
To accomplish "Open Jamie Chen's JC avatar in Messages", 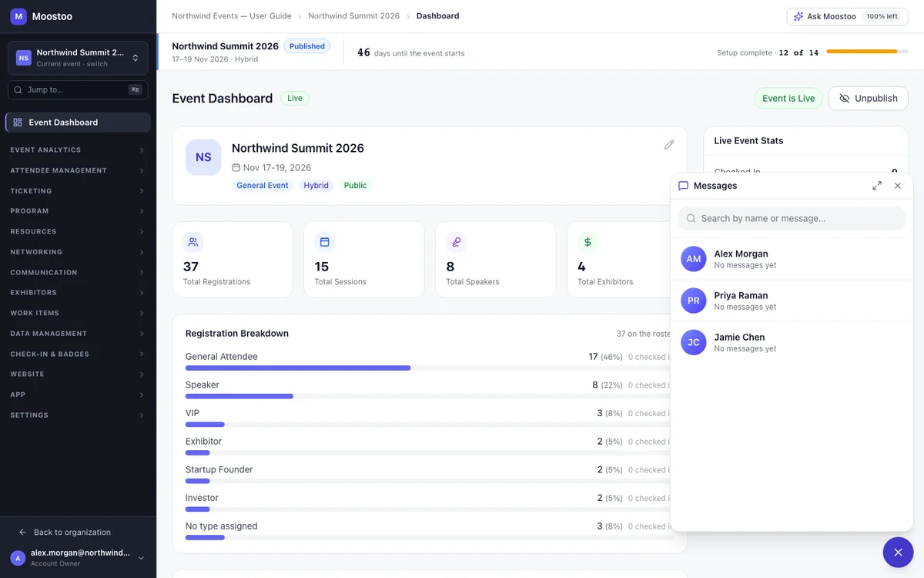I will [x=694, y=342].
